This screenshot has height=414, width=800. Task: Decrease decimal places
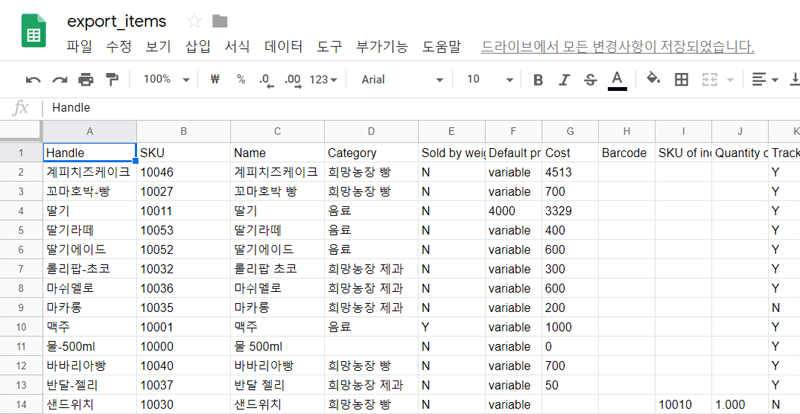point(266,80)
